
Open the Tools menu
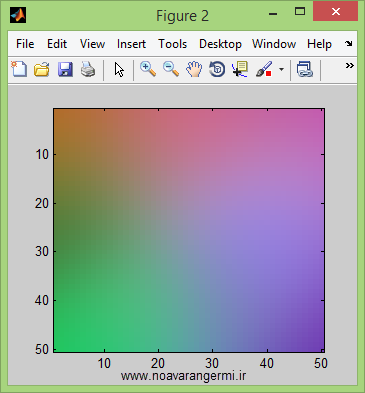point(172,44)
